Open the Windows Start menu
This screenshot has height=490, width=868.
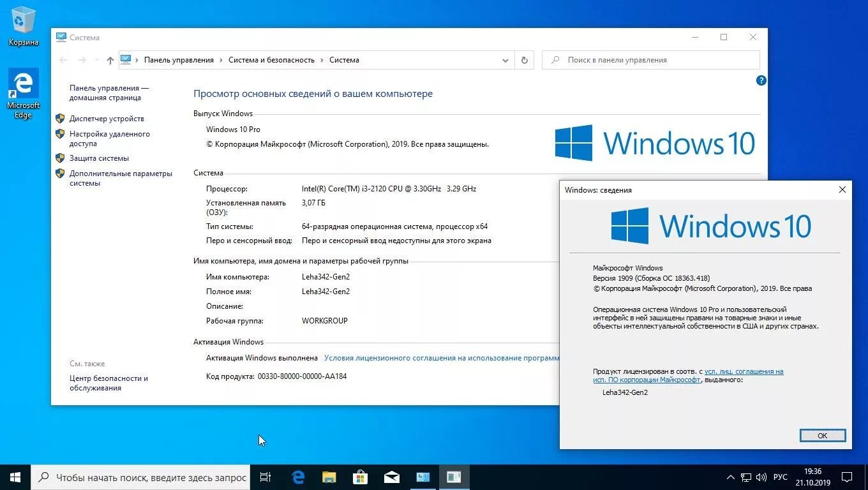(15, 477)
